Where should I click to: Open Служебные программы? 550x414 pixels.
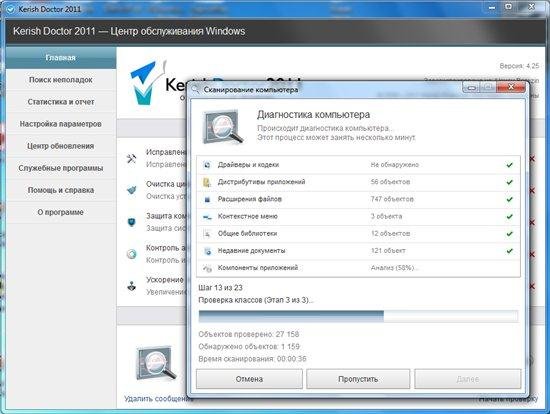click(60, 168)
